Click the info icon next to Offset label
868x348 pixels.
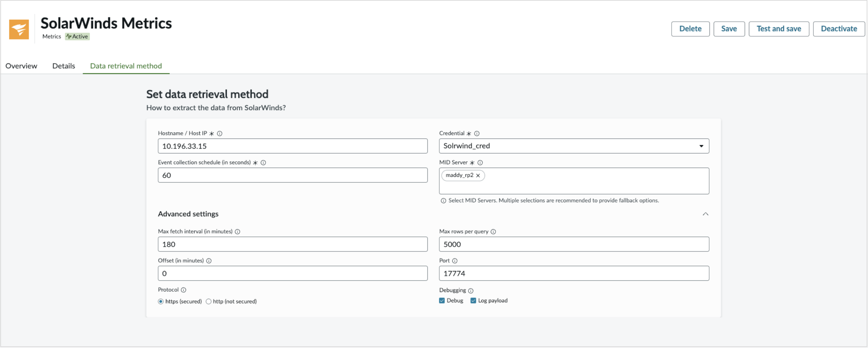209,261
